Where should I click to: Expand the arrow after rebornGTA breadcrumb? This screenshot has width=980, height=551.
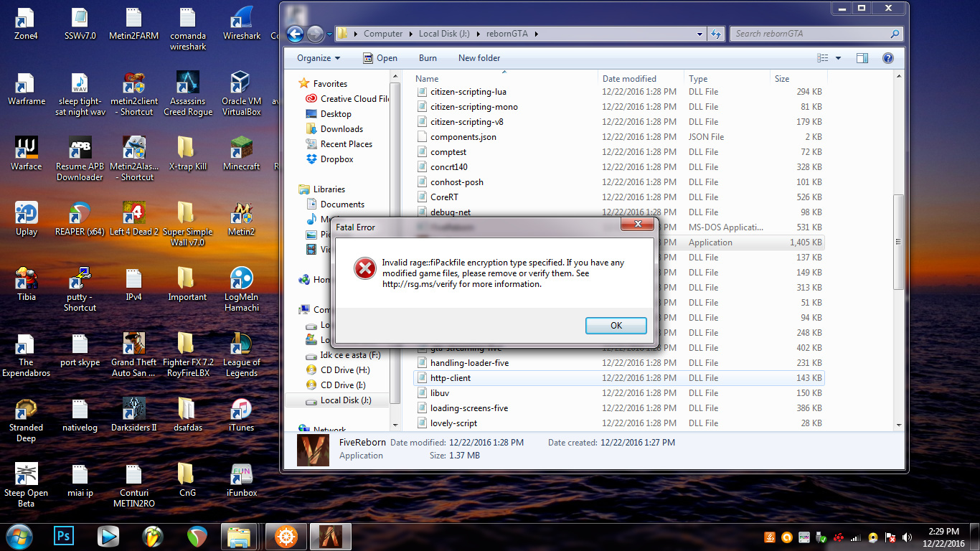[x=535, y=34]
